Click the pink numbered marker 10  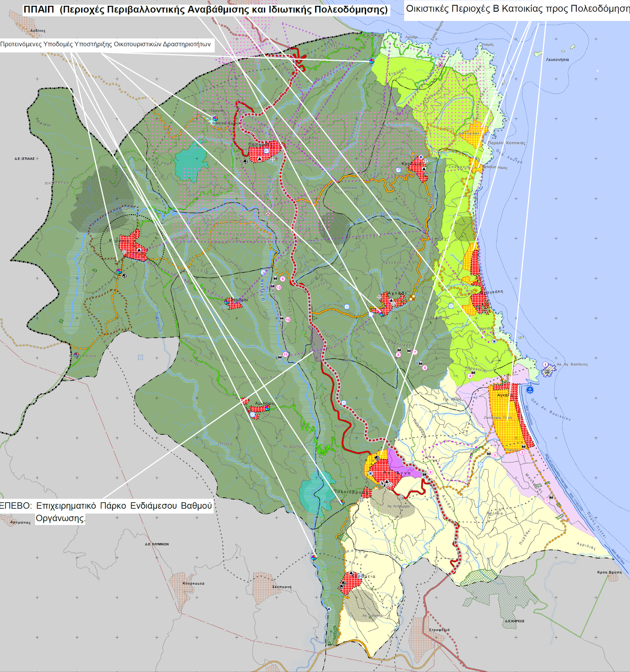point(288,320)
